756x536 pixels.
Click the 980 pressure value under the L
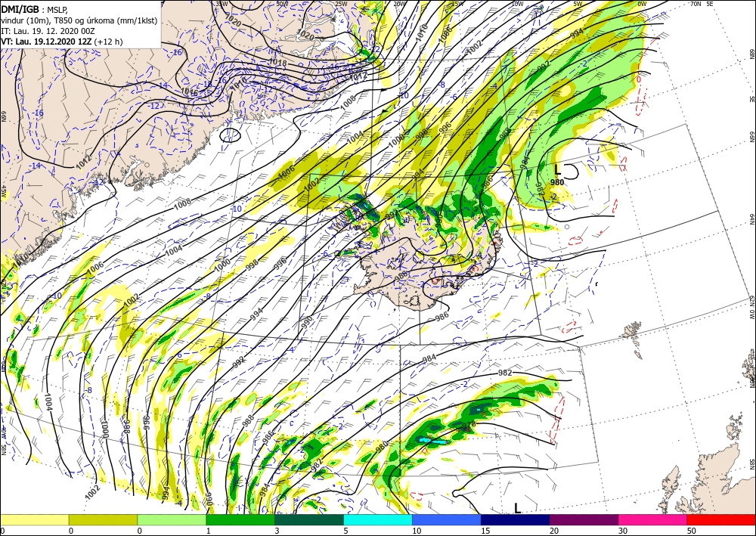pos(557,182)
